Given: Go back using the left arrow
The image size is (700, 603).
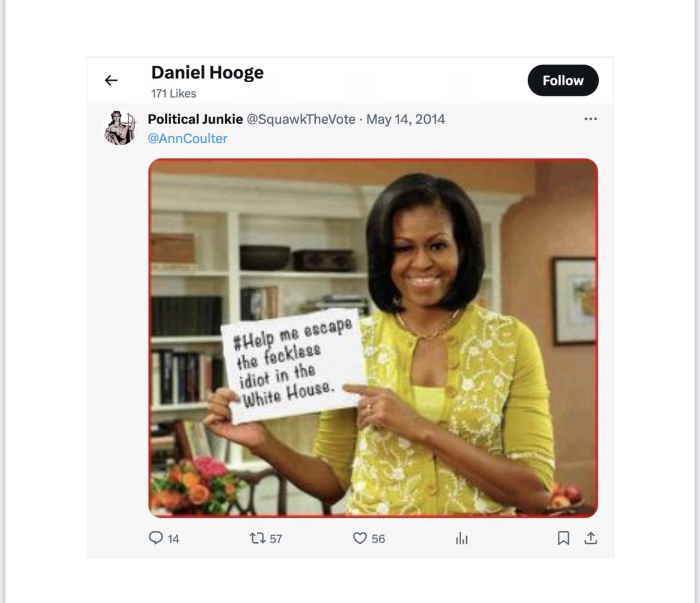Looking at the screenshot, I should pyautogui.click(x=111, y=81).
